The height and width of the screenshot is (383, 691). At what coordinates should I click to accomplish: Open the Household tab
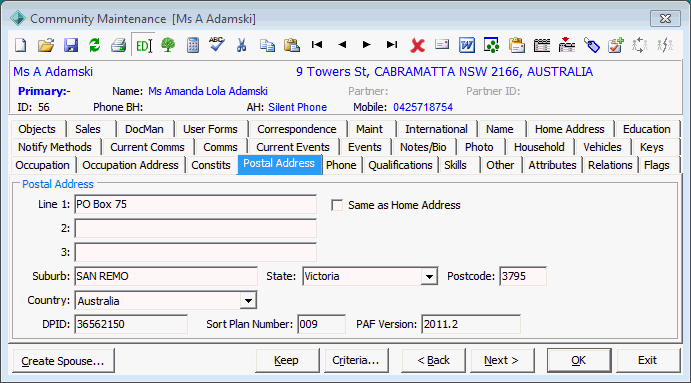coord(539,147)
